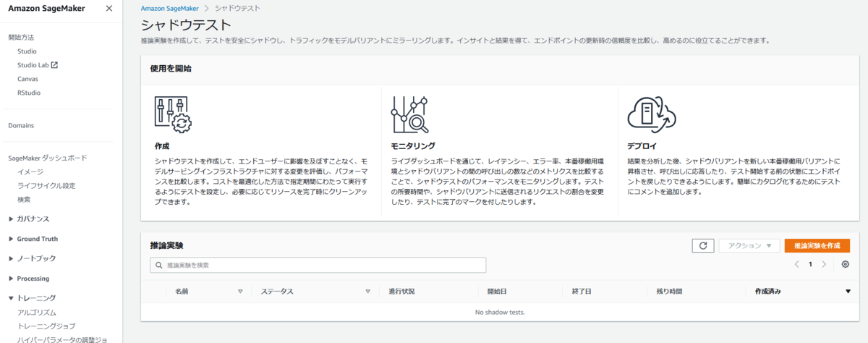Close the Amazon SageMaker sidebar panel
868x343 pixels.
(109, 9)
